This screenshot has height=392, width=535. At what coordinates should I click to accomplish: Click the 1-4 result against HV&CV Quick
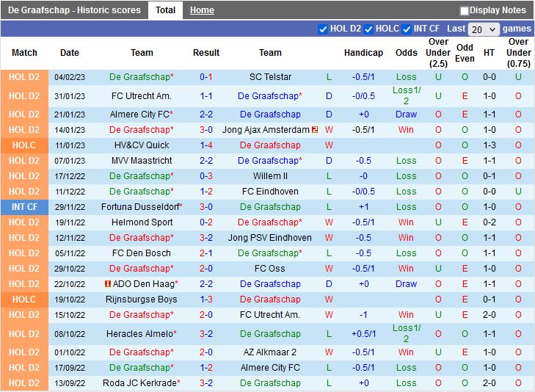(206, 145)
